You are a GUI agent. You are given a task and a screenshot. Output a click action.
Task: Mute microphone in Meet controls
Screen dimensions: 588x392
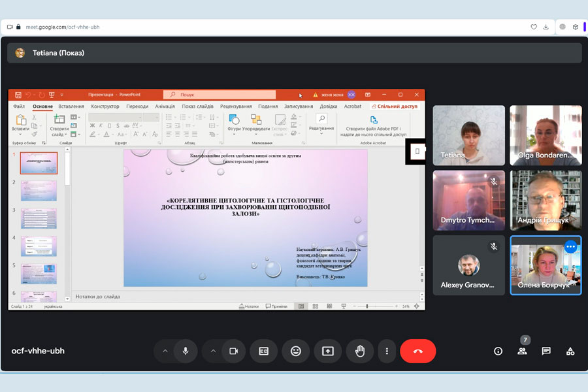click(186, 351)
